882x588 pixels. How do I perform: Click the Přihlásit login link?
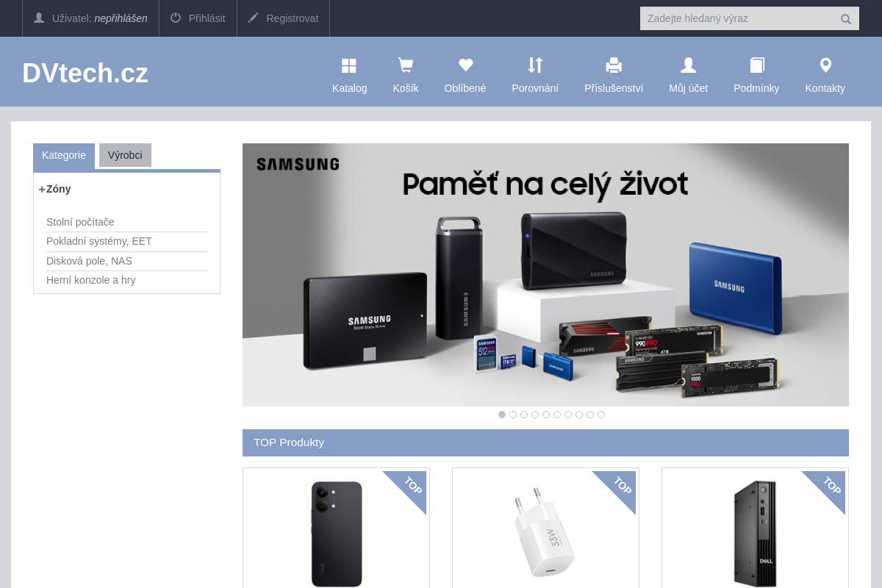coord(207,18)
